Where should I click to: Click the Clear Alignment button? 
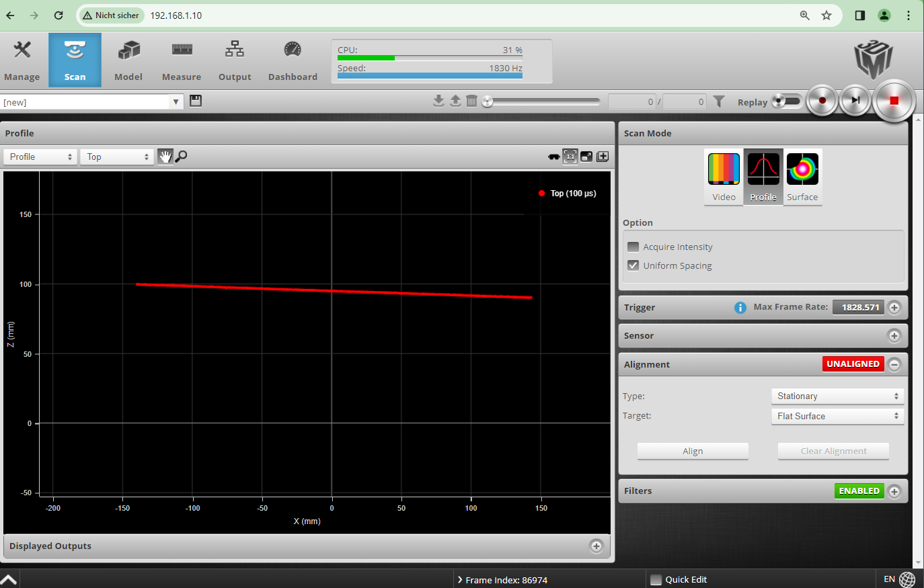pyautogui.click(x=833, y=451)
